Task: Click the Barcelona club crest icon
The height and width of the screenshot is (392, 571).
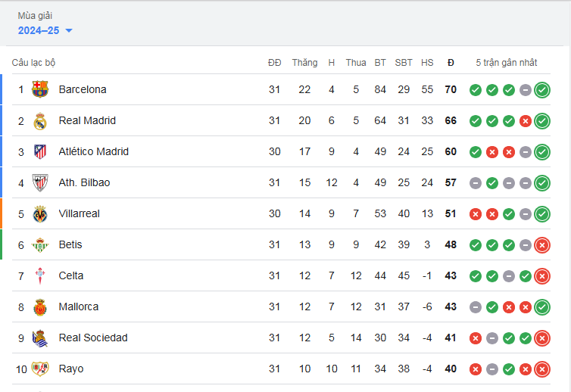Action: 40,89
